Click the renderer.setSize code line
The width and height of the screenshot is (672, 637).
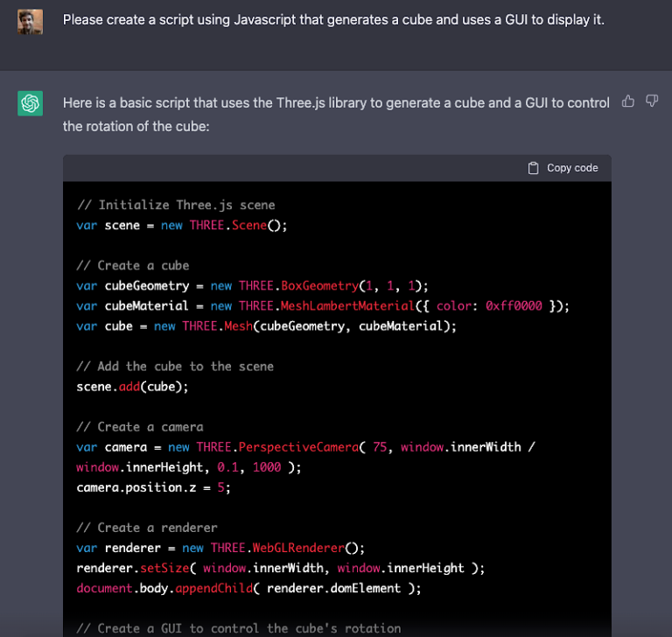click(280, 568)
